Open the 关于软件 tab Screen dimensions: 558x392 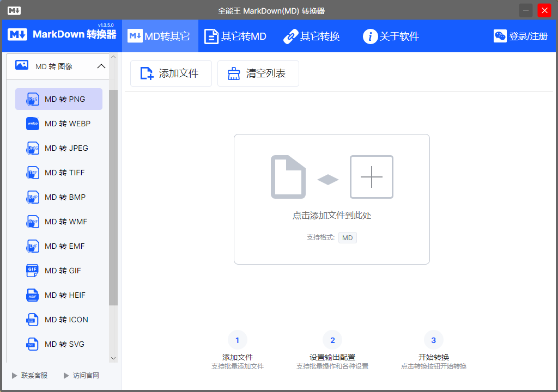click(x=391, y=36)
